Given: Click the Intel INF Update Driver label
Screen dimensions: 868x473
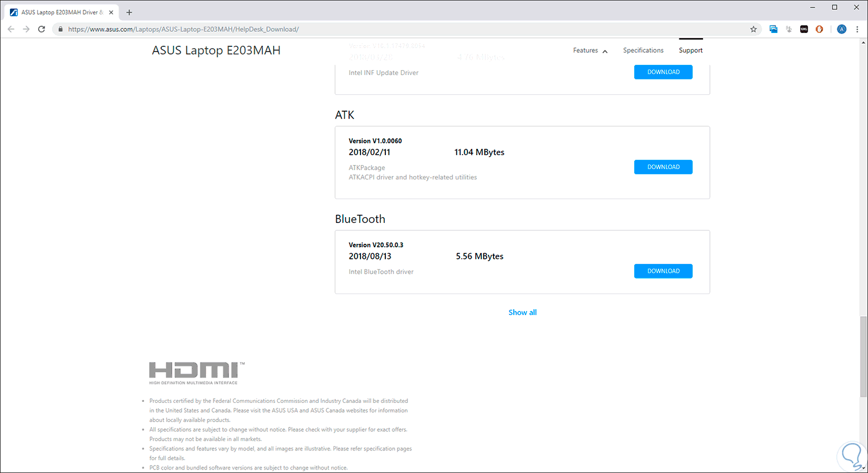Looking at the screenshot, I should pyautogui.click(x=383, y=72).
